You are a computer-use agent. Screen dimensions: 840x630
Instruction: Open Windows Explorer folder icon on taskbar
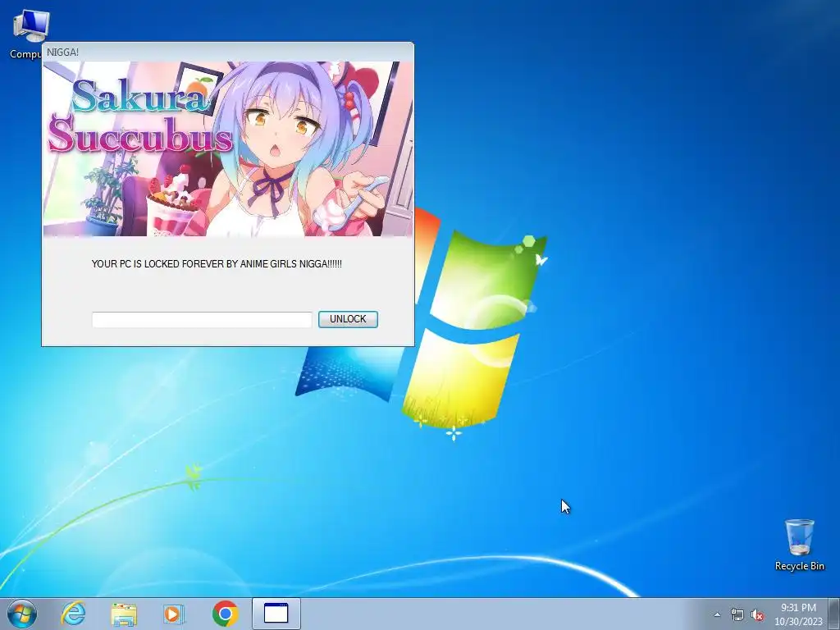tap(124, 614)
